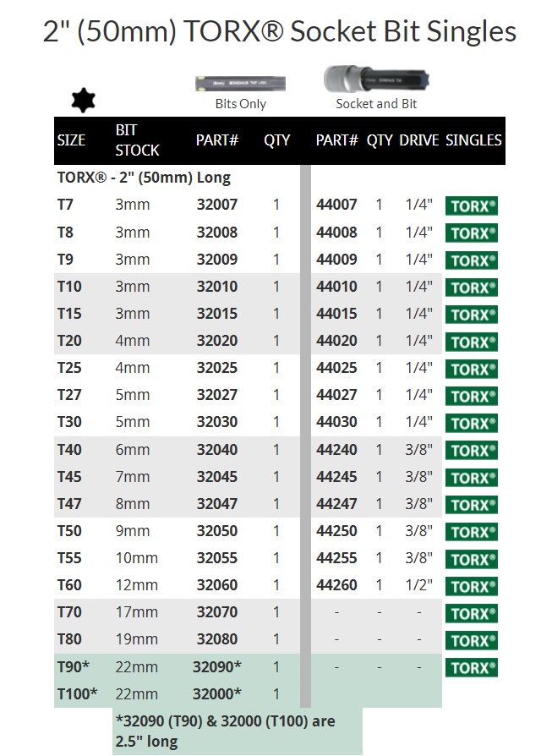Click the Socket and Bit product image
Screen dimensions: 552x756
click(377, 79)
